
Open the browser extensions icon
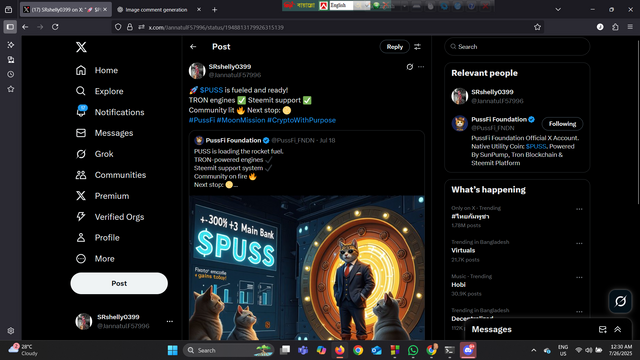click(x=615, y=27)
